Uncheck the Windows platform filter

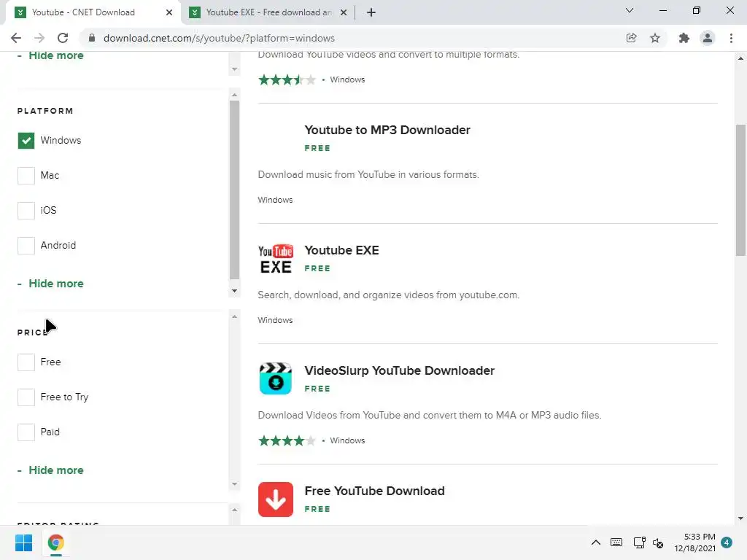26,141
